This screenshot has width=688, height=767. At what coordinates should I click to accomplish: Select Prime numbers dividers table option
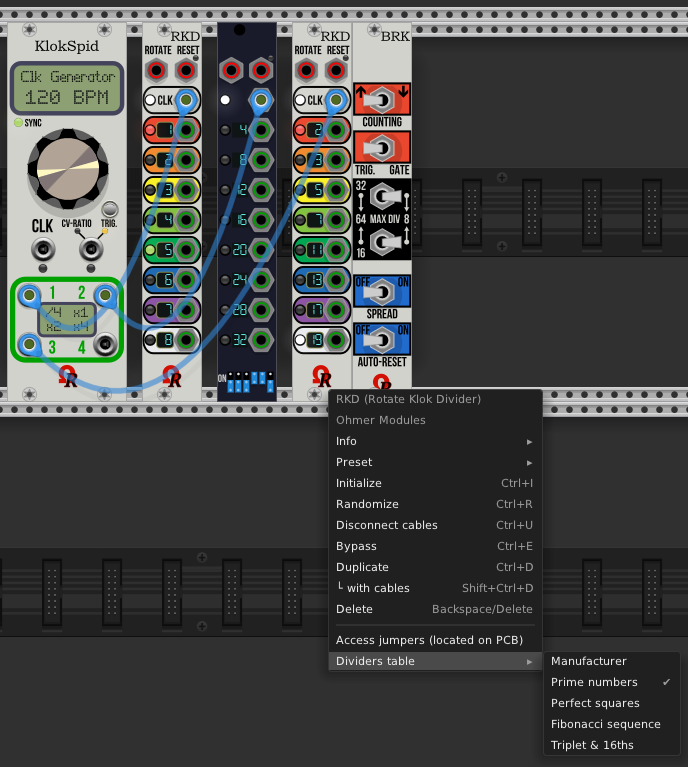(x=612, y=682)
